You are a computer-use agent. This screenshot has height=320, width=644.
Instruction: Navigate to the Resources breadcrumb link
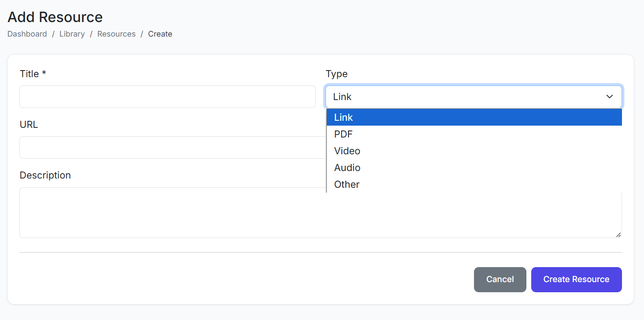pos(116,34)
